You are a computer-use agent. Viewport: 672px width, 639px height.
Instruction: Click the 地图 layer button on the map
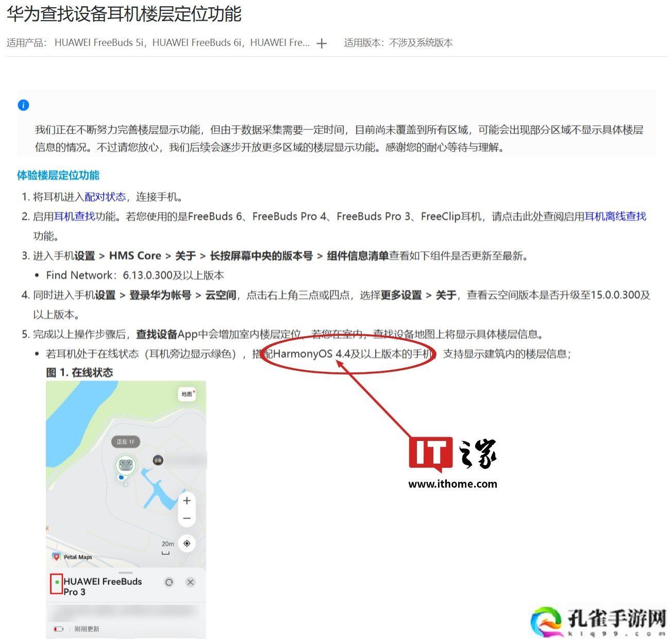pos(187,394)
